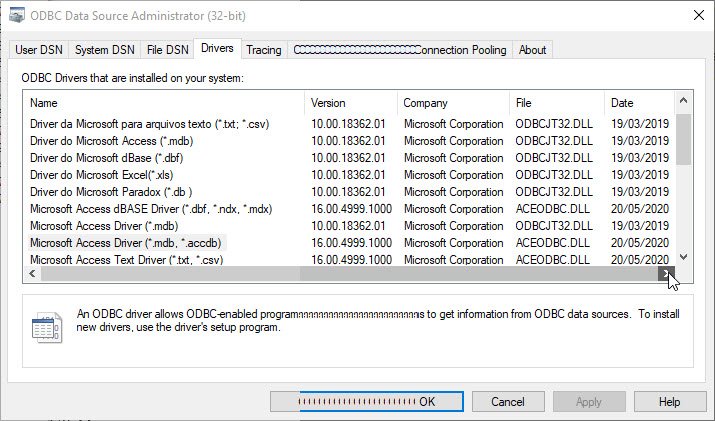715x421 pixels.
Task: Click the Cancel button
Action: [x=508, y=401]
